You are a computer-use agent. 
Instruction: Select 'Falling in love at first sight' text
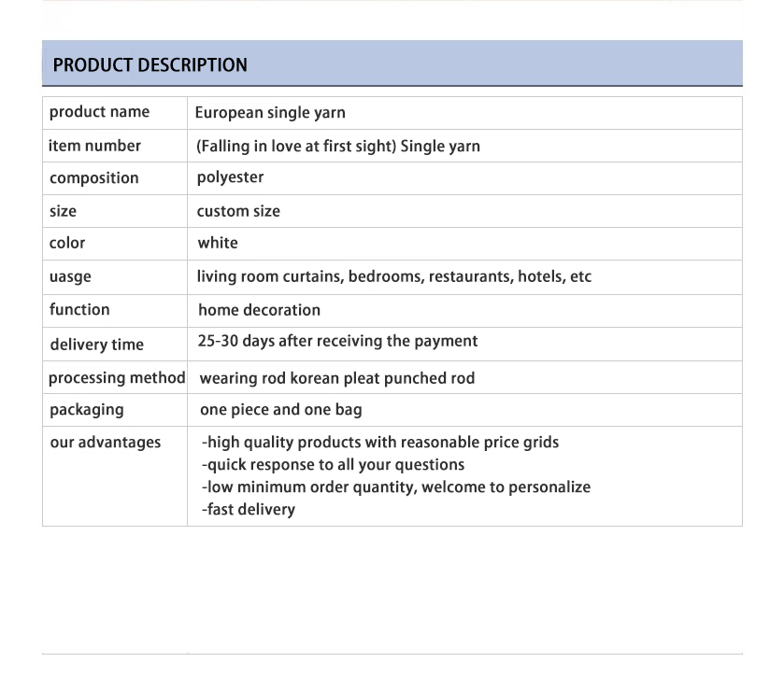click(x=296, y=146)
